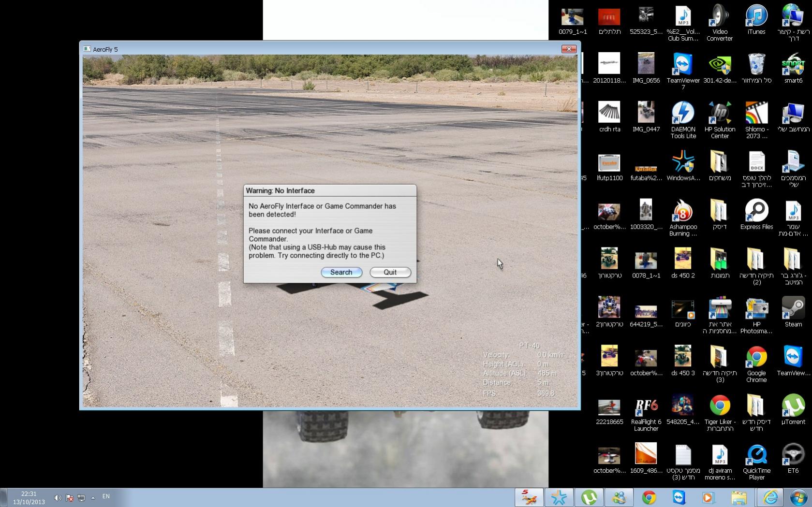Select IMG_0447 image thumbnail
This screenshot has width=812, height=507.
click(646, 116)
